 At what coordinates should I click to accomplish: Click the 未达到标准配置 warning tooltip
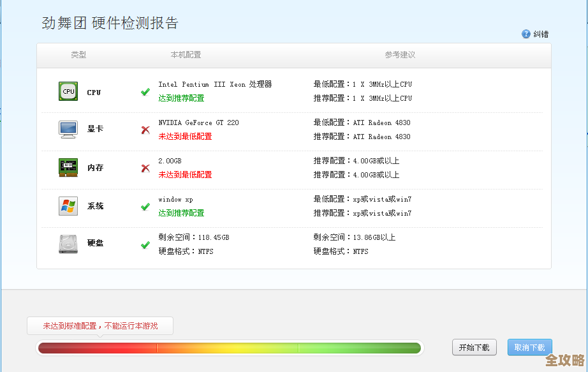click(99, 325)
